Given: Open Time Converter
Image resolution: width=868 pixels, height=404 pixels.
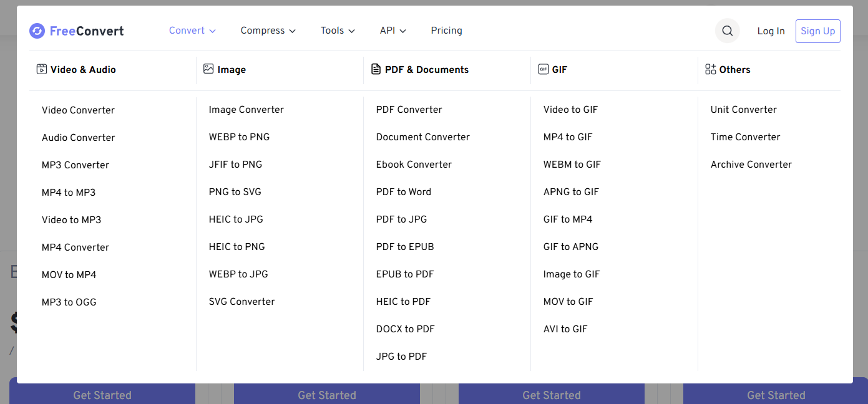Looking at the screenshot, I should click(746, 137).
